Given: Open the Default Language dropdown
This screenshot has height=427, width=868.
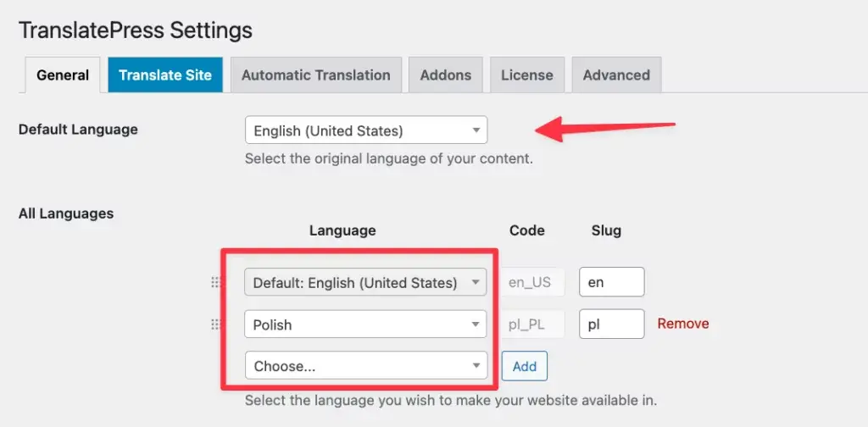Looking at the screenshot, I should point(365,130).
